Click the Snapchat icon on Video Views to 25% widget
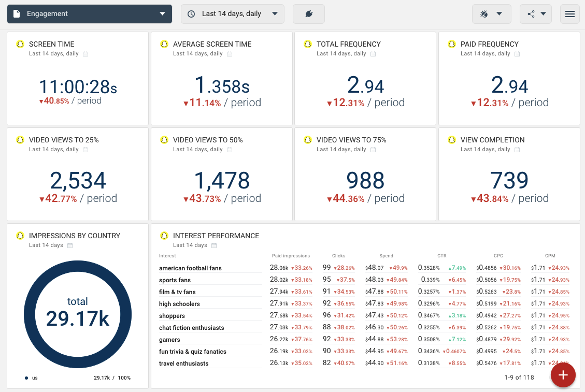This screenshot has height=392, width=585. (x=20, y=140)
